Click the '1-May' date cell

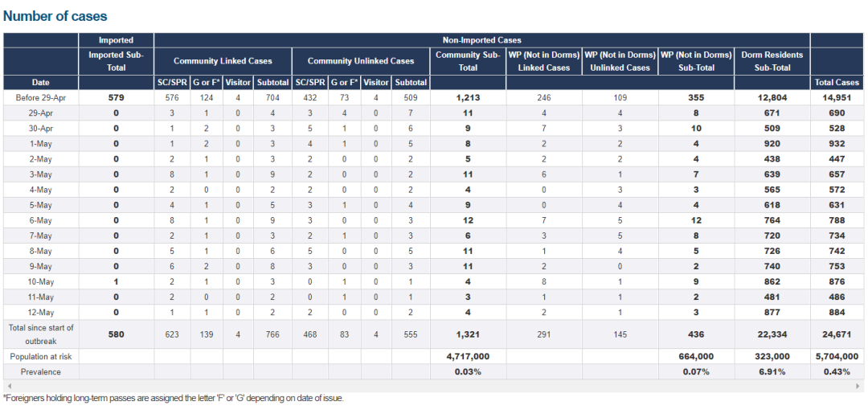tap(40, 143)
